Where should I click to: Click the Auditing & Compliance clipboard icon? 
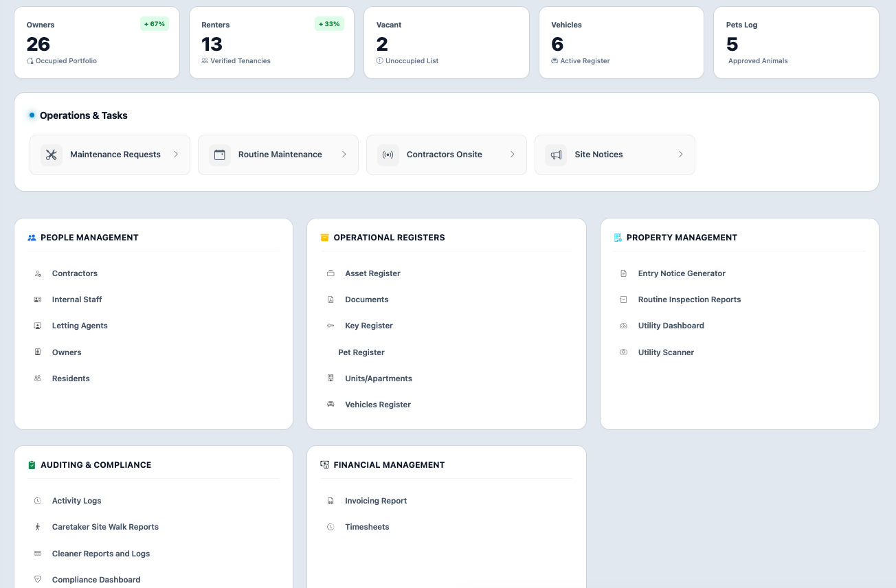[x=32, y=465]
